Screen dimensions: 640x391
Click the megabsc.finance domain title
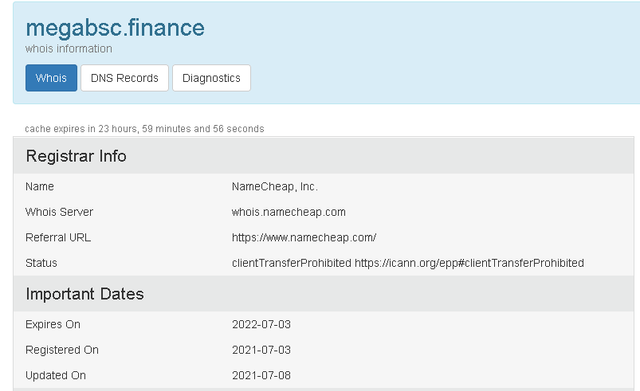[x=115, y=28]
